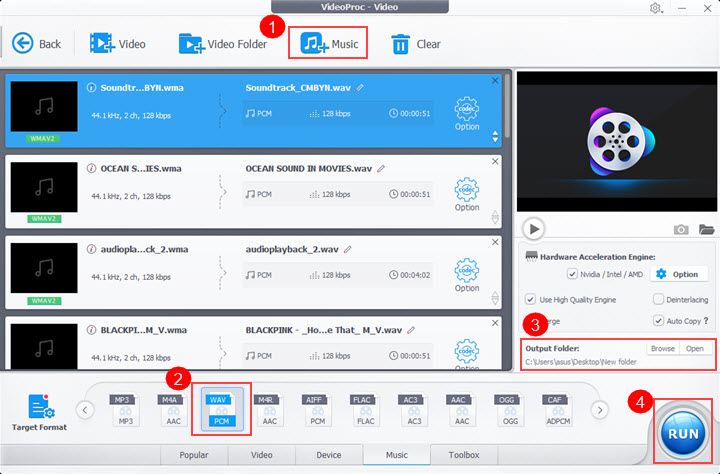Viewport: 720px width, 474px height.
Task: Show more formats with the right arrow
Action: [x=600, y=410]
